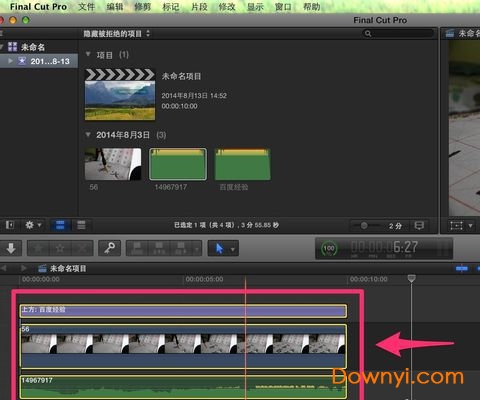
Task: Open the keyword editor key icon
Action: [109, 248]
